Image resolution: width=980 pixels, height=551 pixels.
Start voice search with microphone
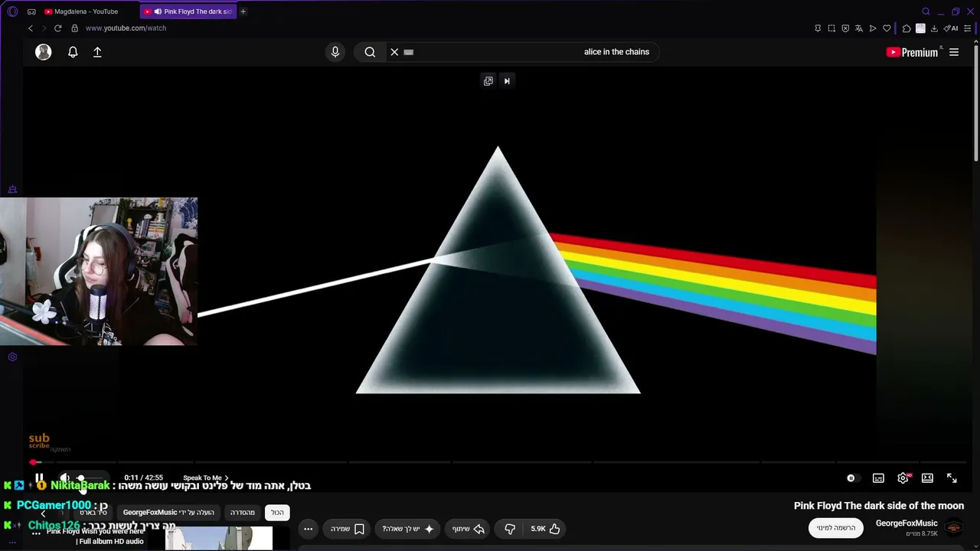[x=335, y=52]
